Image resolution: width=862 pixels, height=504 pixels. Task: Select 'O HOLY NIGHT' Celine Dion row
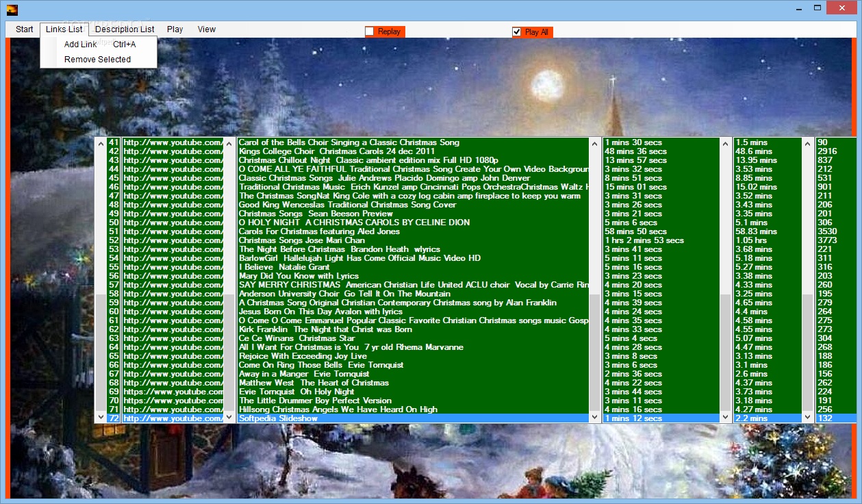(x=413, y=223)
